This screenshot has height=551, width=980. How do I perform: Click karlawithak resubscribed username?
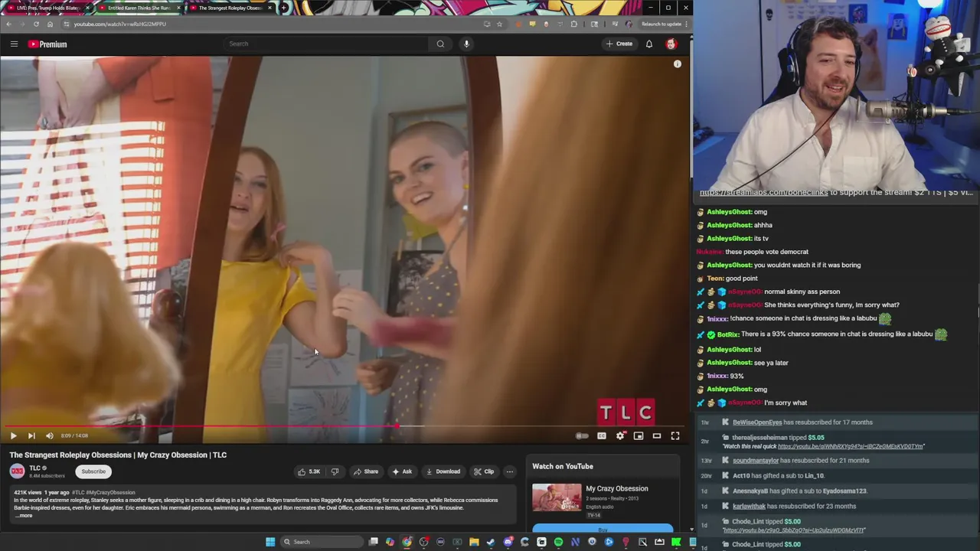point(749,507)
